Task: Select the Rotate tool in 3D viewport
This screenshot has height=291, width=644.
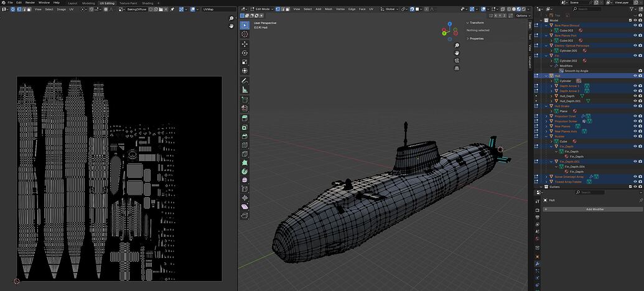Action: coord(245,53)
